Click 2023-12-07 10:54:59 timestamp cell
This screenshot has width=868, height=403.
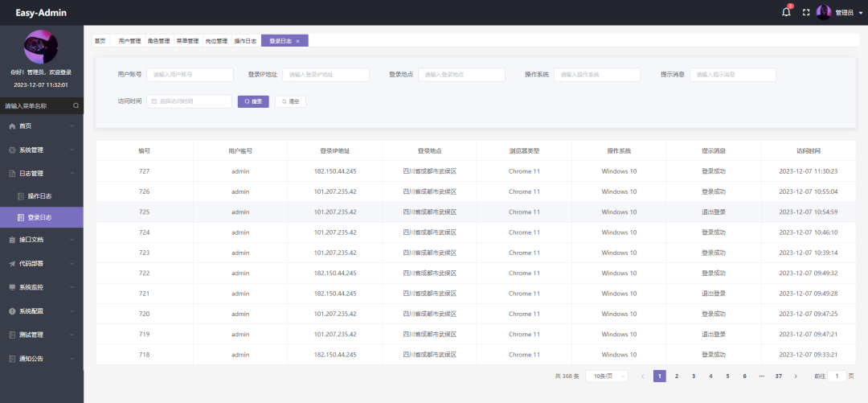809,212
